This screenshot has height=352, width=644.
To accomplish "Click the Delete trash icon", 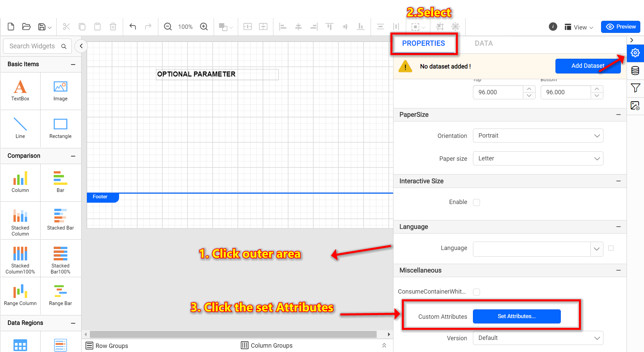I will pyautogui.click(x=113, y=27).
